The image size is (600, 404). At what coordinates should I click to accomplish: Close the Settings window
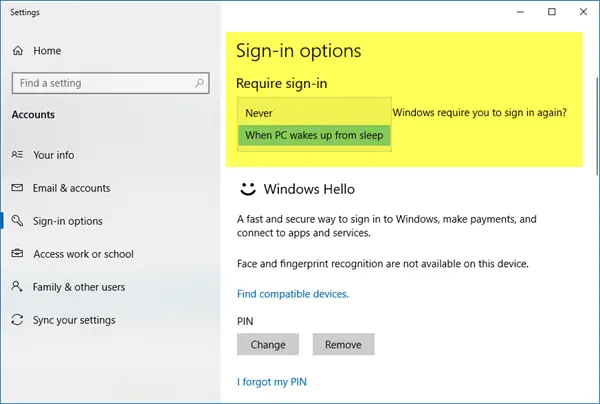583,12
